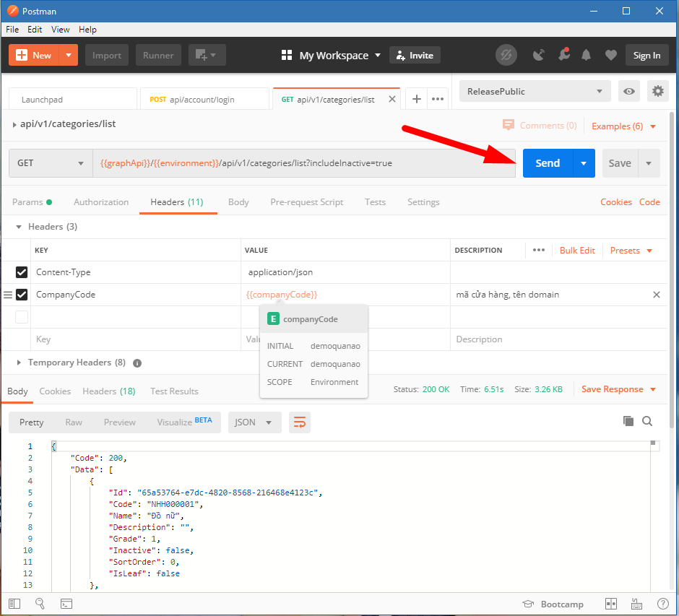This screenshot has width=679, height=616.
Task: Toggle the response word wrap icon
Action: pyautogui.click(x=300, y=422)
